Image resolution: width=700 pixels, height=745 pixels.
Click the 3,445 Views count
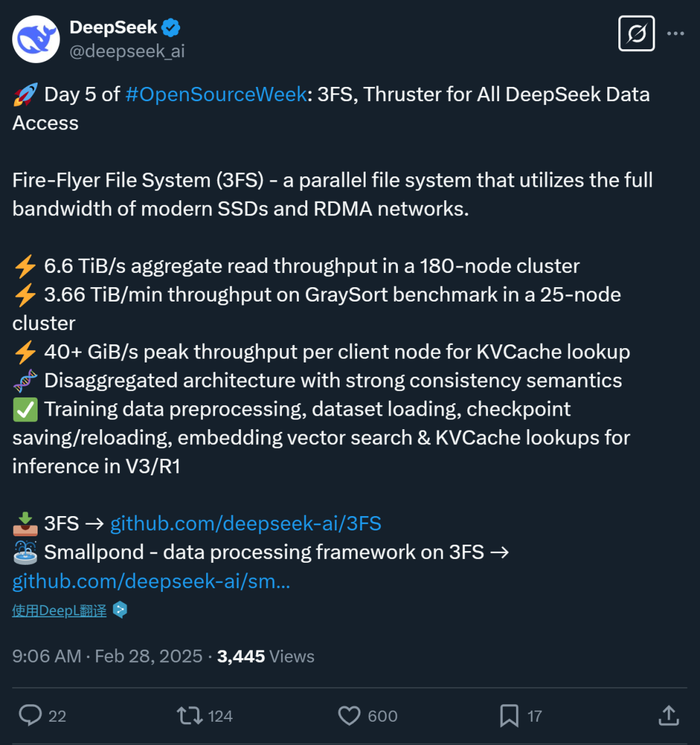click(x=266, y=656)
